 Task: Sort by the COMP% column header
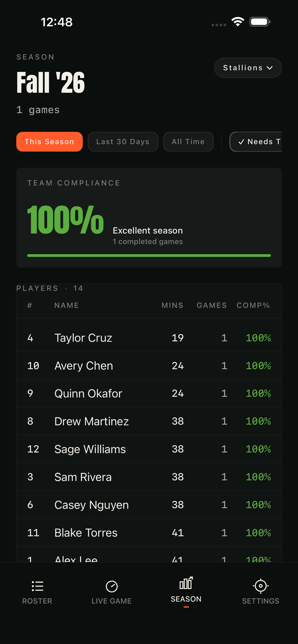point(253,305)
